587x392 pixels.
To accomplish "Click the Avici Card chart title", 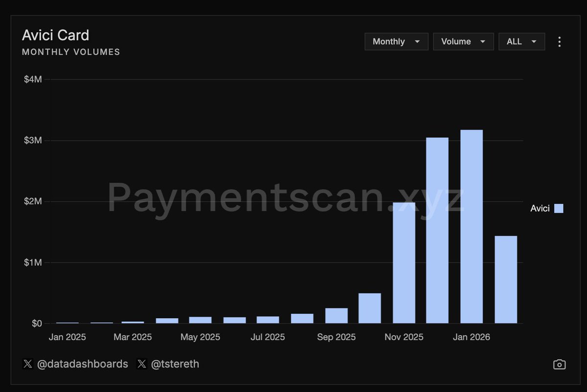I will [x=56, y=35].
